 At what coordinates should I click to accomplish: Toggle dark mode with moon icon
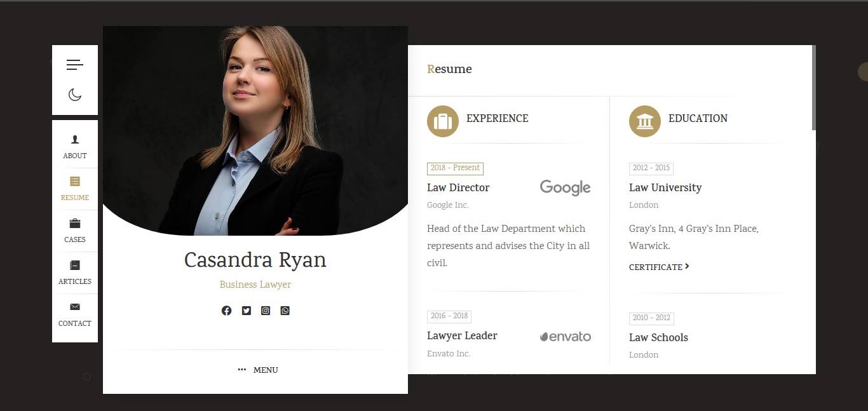pyautogui.click(x=74, y=95)
